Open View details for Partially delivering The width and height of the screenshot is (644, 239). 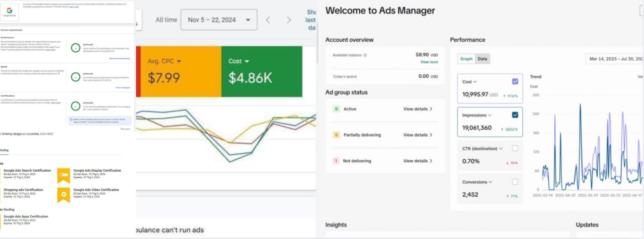(418, 135)
